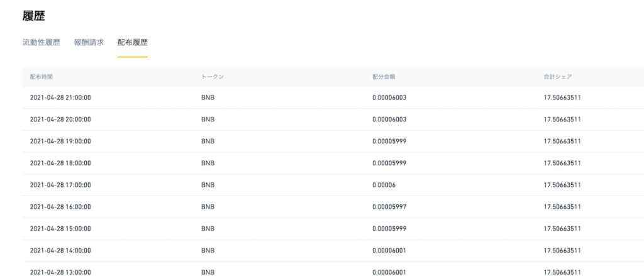Click the 配分金額 column header
The height and width of the screenshot is (276, 644).
click(384, 77)
